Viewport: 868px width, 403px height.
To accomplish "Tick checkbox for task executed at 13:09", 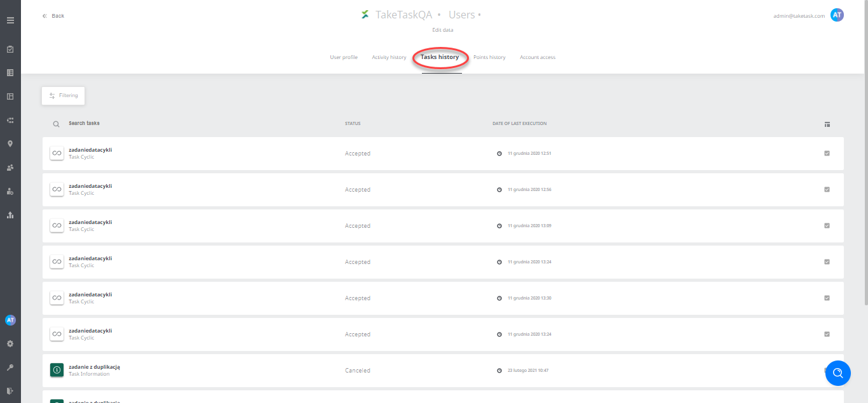I will pyautogui.click(x=827, y=225).
